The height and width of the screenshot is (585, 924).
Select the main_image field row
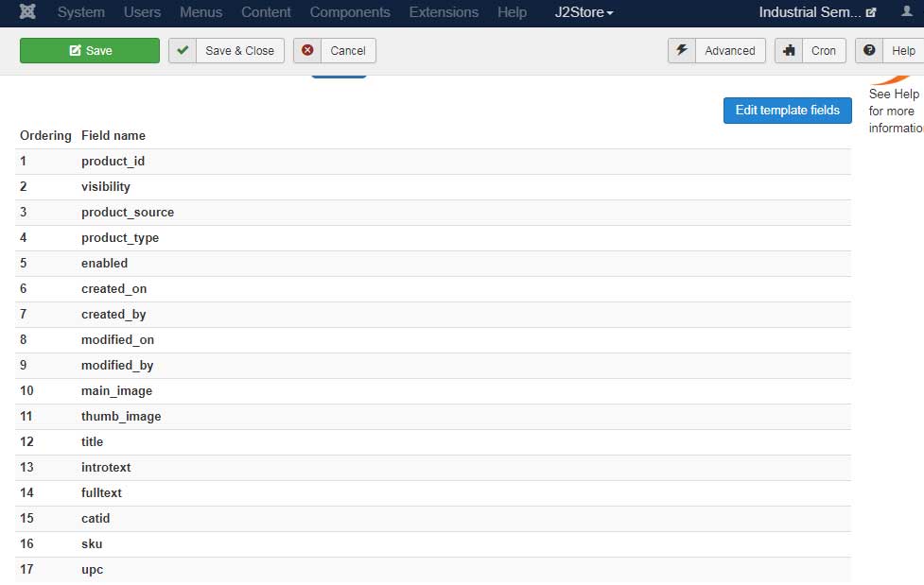116,391
